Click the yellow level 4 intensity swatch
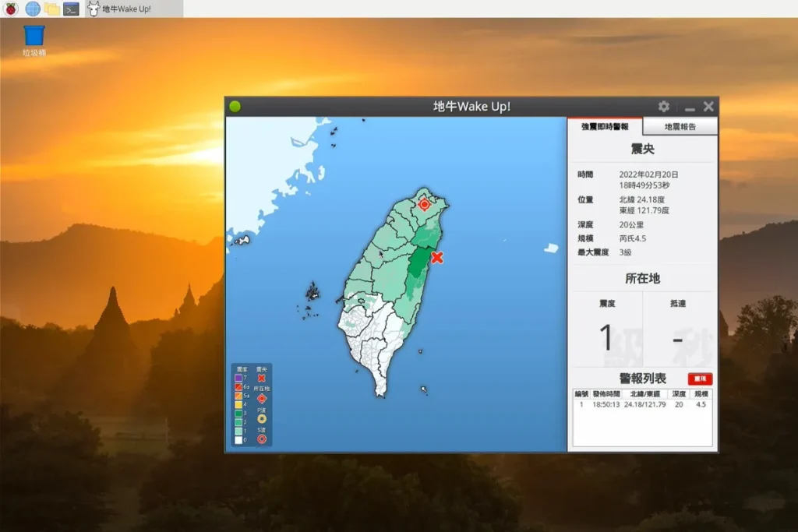The width and height of the screenshot is (798, 532). [x=238, y=403]
